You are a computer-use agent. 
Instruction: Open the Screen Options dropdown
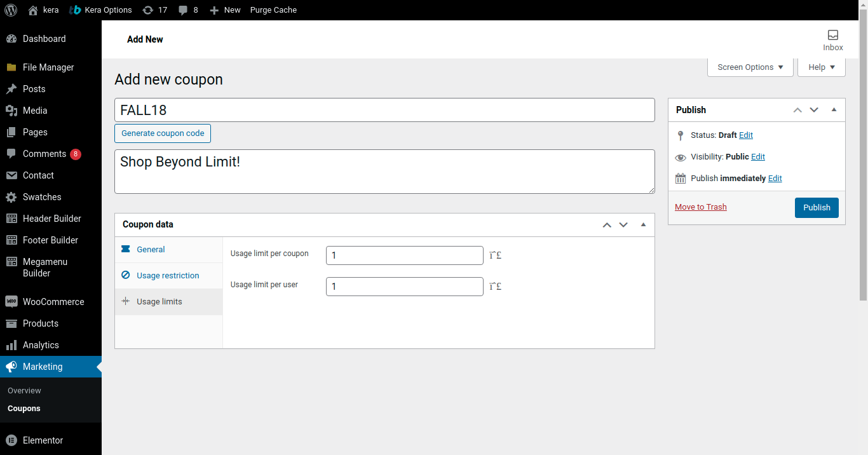[750, 67]
